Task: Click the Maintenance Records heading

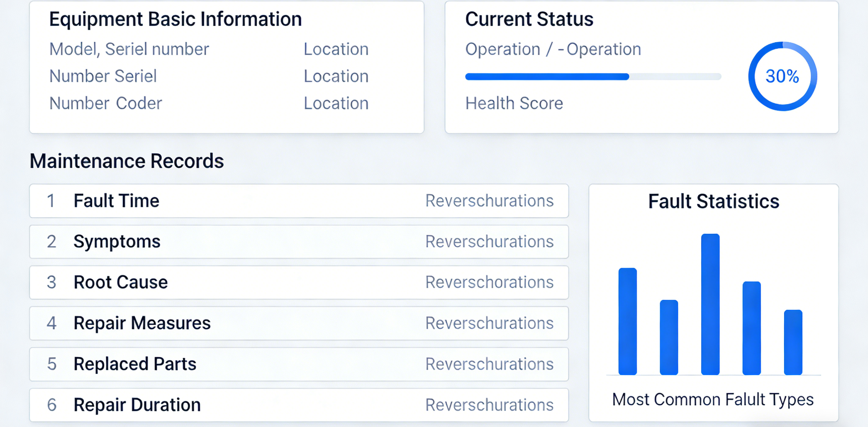Action: pyautogui.click(x=127, y=161)
